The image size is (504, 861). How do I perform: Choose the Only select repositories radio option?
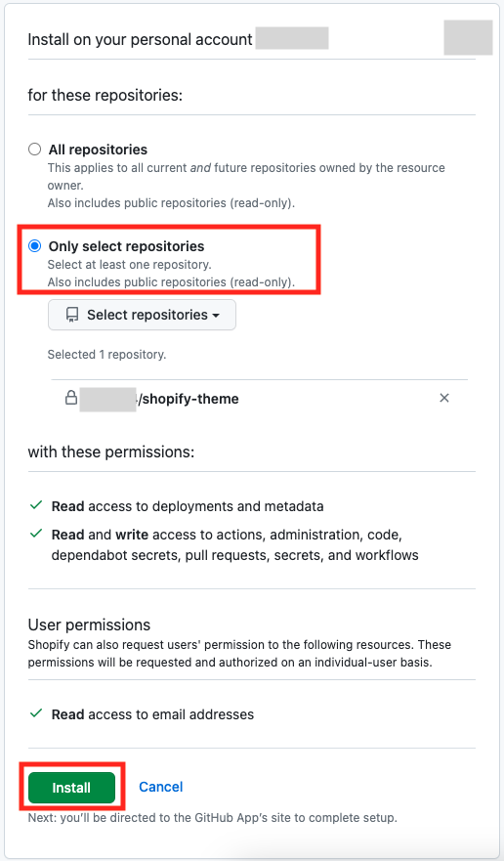(34, 246)
